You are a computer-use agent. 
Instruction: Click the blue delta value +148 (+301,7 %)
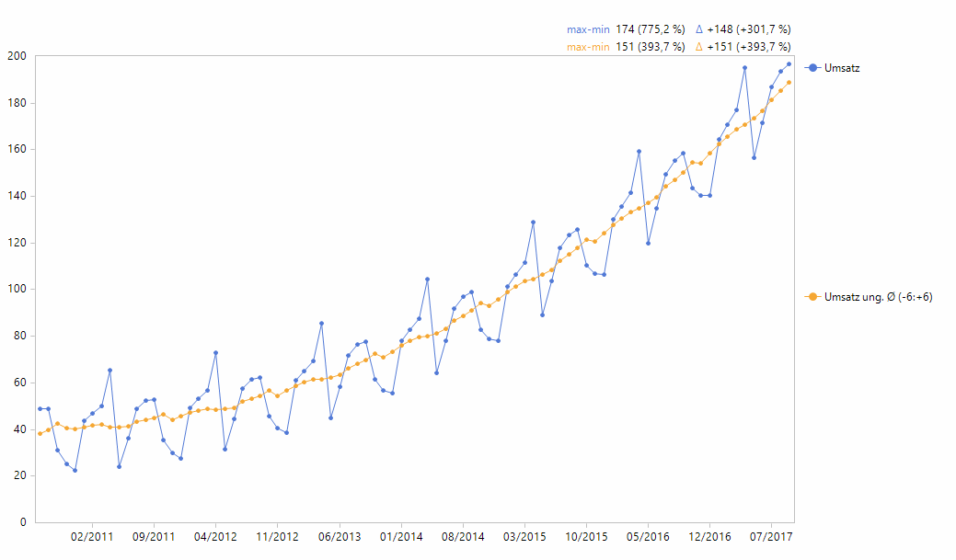(748, 29)
